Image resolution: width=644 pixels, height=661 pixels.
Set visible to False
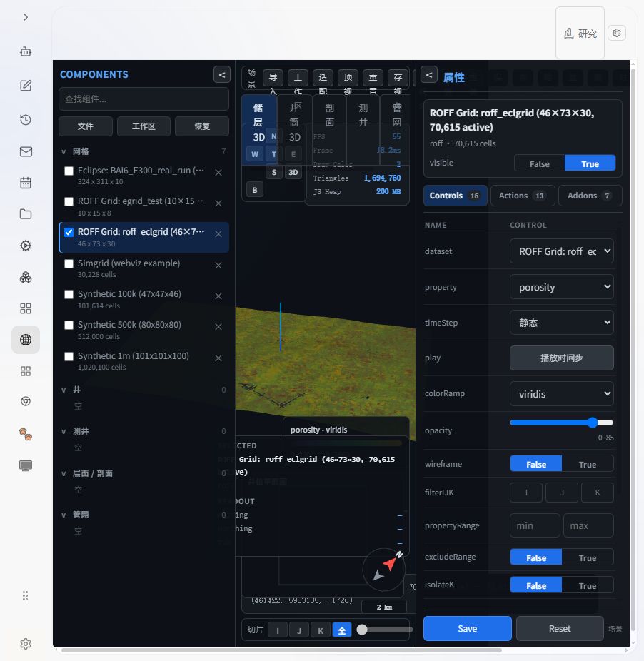(540, 163)
